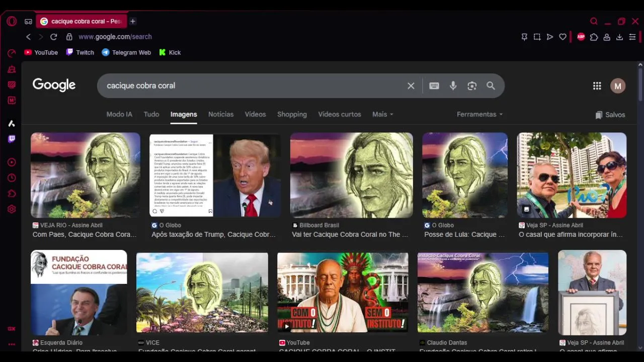Go to the Google logo homepage

(x=54, y=85)
